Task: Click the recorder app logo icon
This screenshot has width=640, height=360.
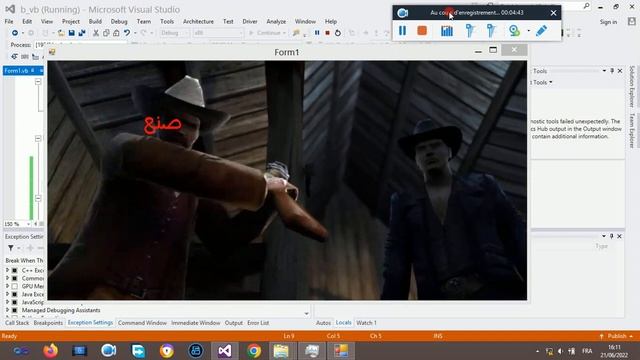Action: [402, 13]
